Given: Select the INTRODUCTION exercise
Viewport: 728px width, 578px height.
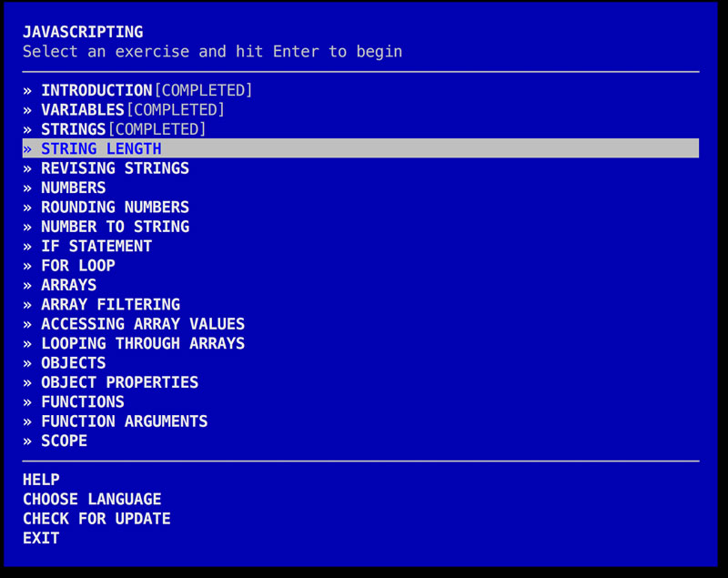Looking at the screenshot, I should (x=96, y=90).
